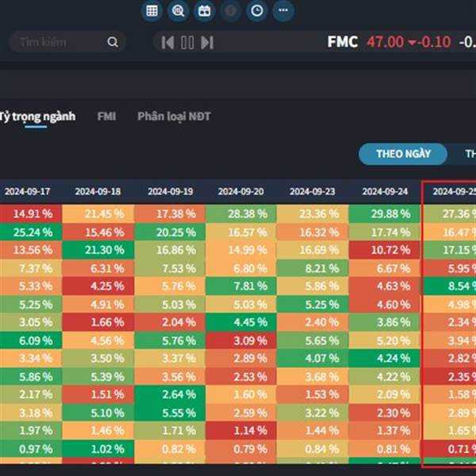Screen dimensions: 476x476
Task: Click the 2024-09-19 column header
Action: 171,191
